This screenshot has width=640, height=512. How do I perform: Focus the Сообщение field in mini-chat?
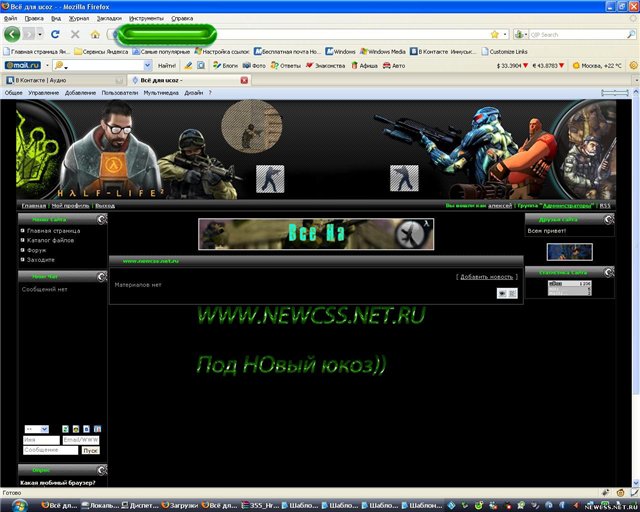[x=50, y=450]
